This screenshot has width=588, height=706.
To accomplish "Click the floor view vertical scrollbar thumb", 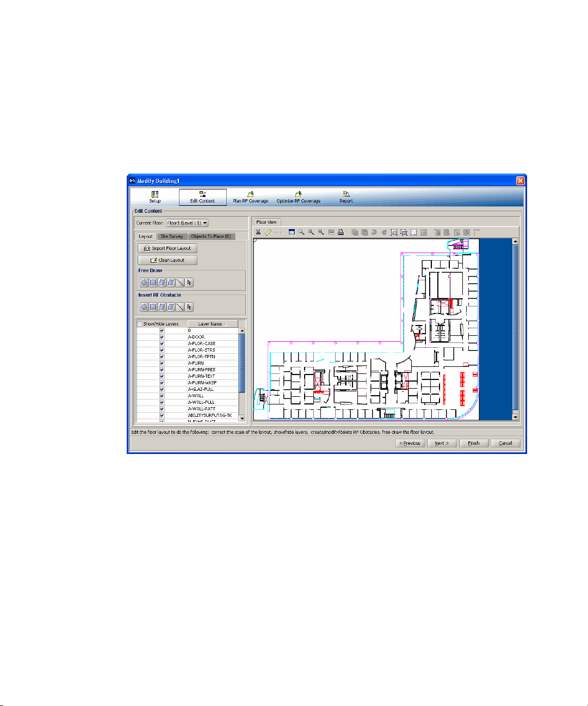I will coord(516,327).
